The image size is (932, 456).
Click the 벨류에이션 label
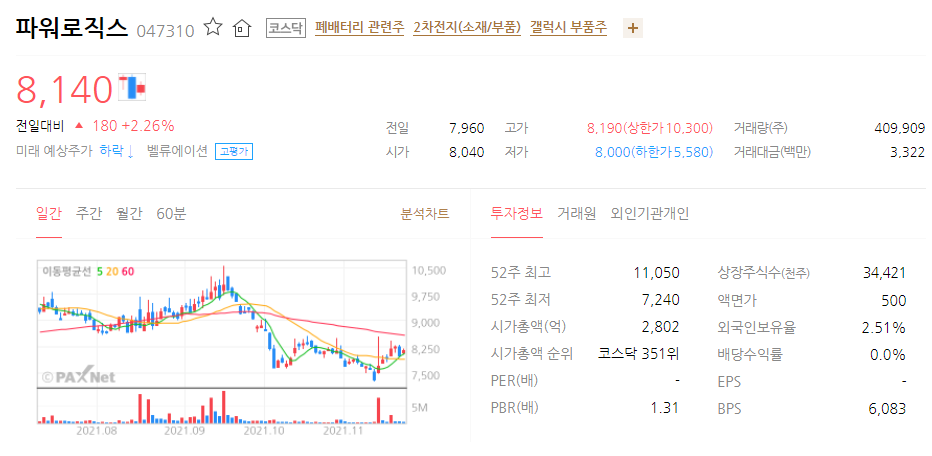(178, 152)
